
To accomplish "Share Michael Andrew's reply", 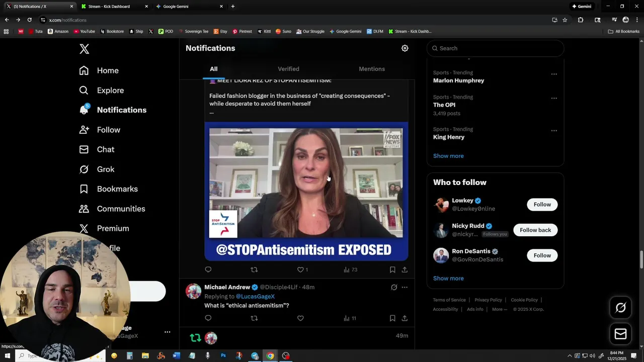I will pos(405,318).
